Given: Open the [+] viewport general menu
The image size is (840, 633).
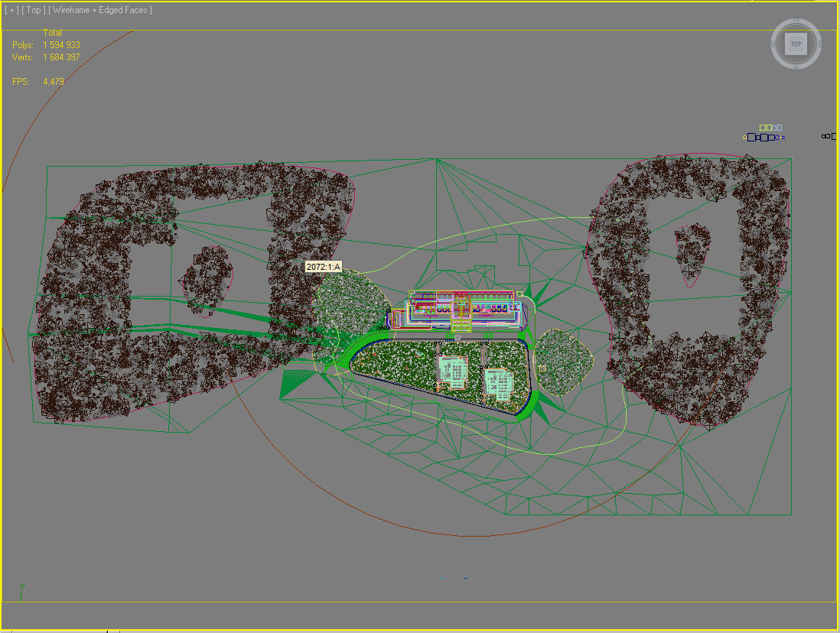Looking at the screenshot, I should pyautogui.click(x=11, y=10).
